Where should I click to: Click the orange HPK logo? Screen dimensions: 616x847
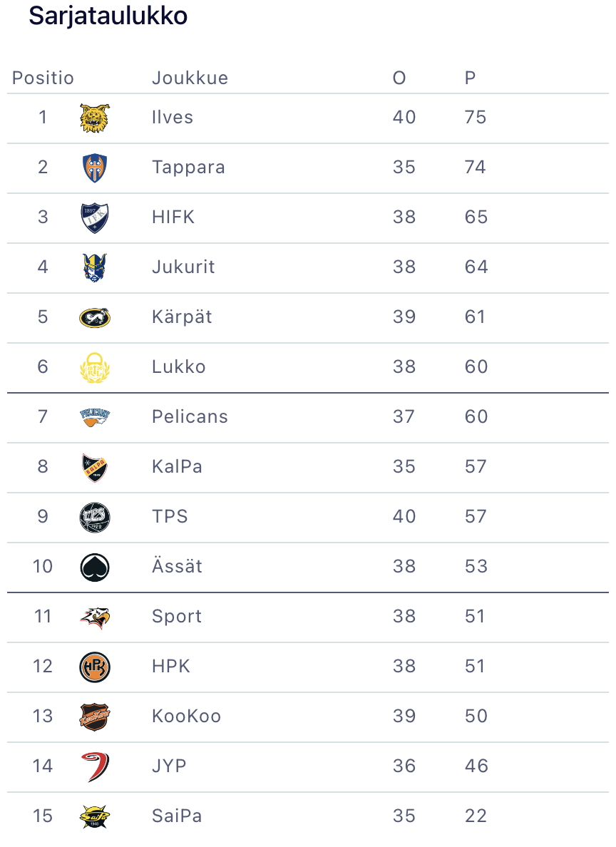(x=95, y=667)
